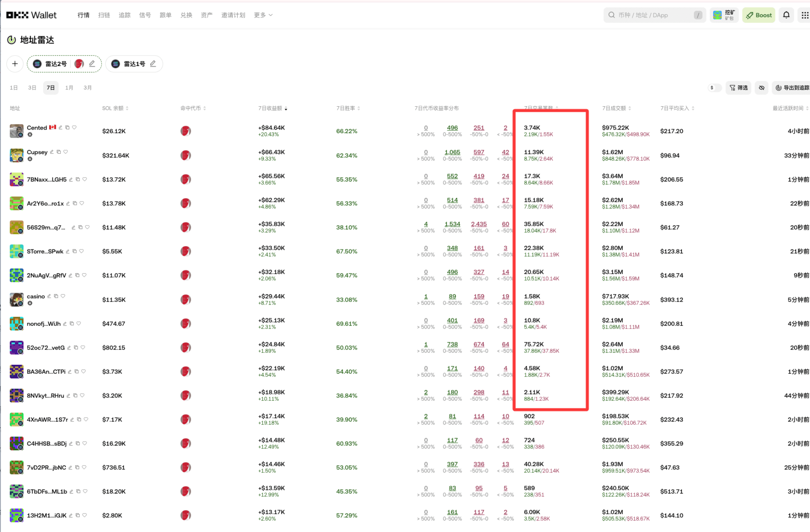Image resolution: width=810 pixels, height=532 pixels.
Task: Click the notification bell icon
Action: click(786, 15)
